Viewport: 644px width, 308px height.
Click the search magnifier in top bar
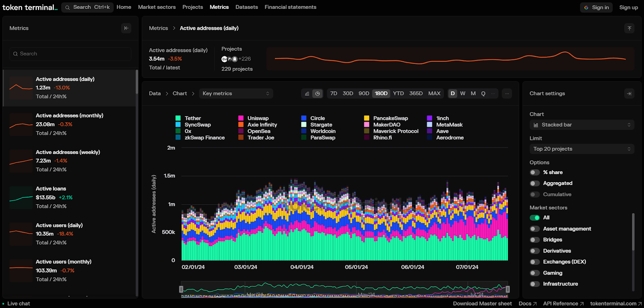67,7
